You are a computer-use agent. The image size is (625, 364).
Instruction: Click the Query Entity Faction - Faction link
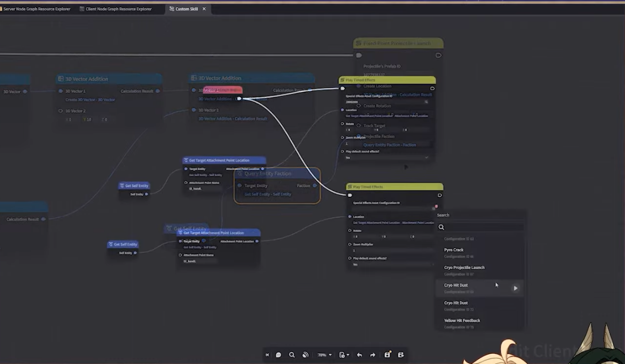(390, 145)
